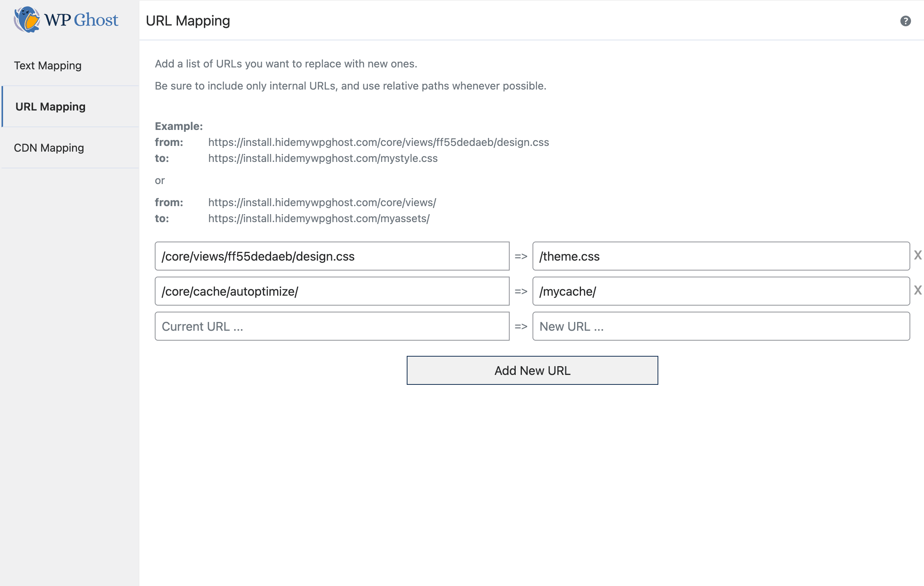Remove the /theme.css mapping row

[918, 255]
